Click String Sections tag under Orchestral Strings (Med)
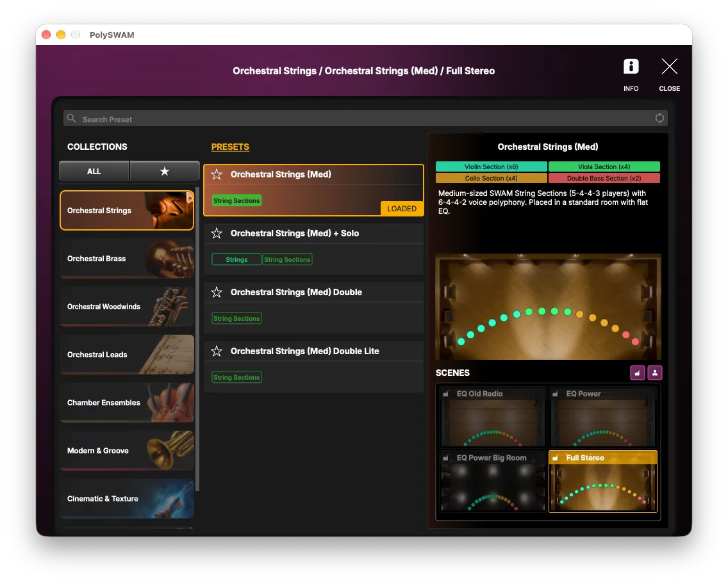This screenshot has height=584, width=728. coord(236,200)
